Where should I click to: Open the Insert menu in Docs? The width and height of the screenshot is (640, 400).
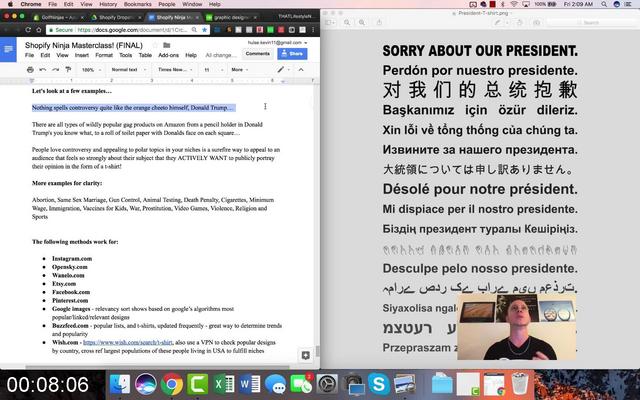coord(82,55)
